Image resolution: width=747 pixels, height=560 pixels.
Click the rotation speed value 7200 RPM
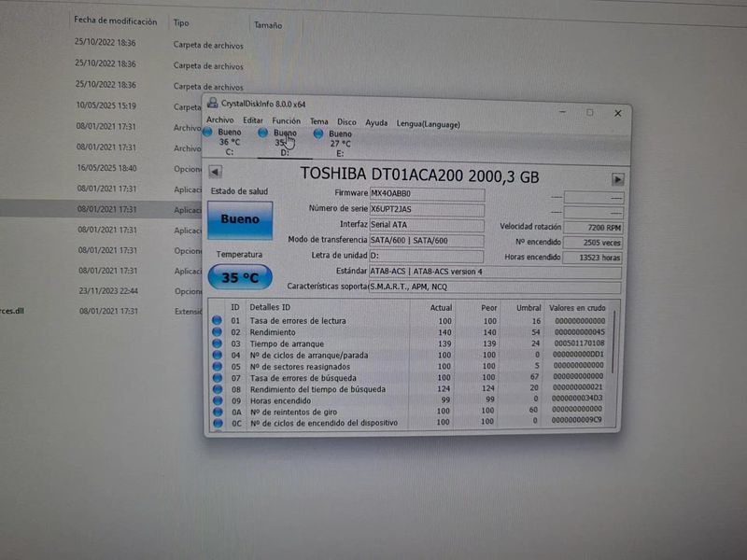(593, 228)
